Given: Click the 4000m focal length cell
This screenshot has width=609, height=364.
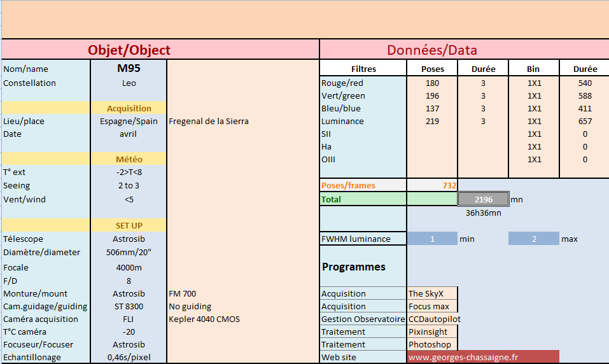Looking at the screenshot, I should click(129, 267).
